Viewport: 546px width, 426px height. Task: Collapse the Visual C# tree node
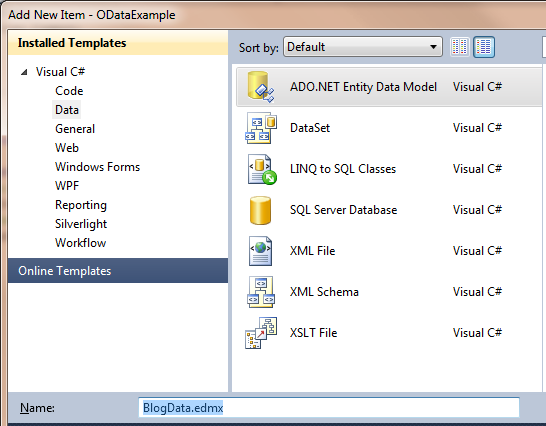(x=24, y=72)
